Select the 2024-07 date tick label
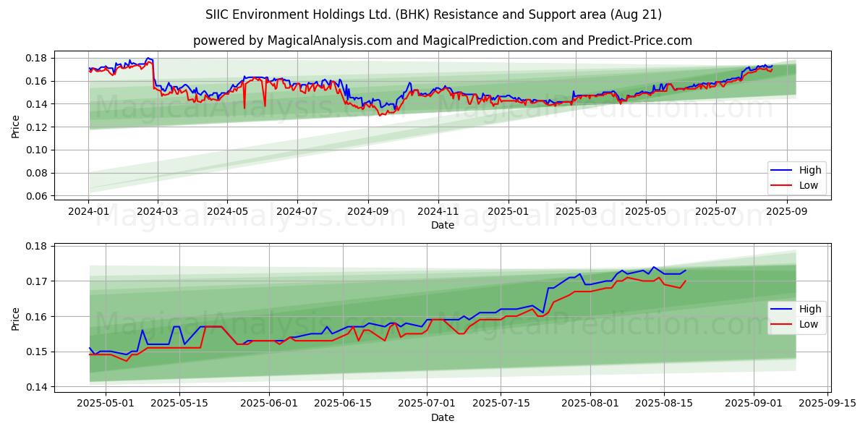 coord(297,212)
